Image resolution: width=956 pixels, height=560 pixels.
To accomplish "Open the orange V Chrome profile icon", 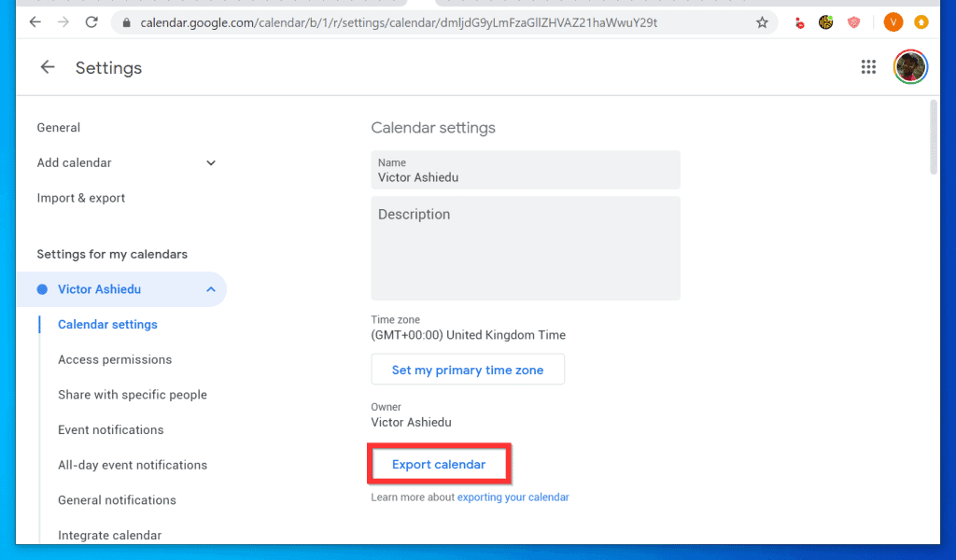I will point(893,22).
